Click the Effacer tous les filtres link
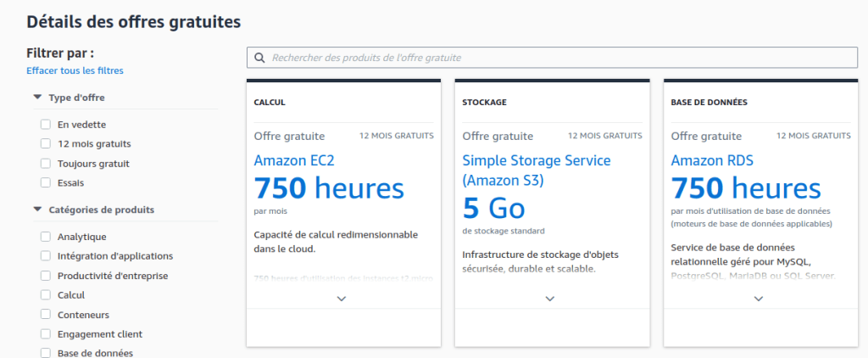868x358 pixels. pos(75,71)
